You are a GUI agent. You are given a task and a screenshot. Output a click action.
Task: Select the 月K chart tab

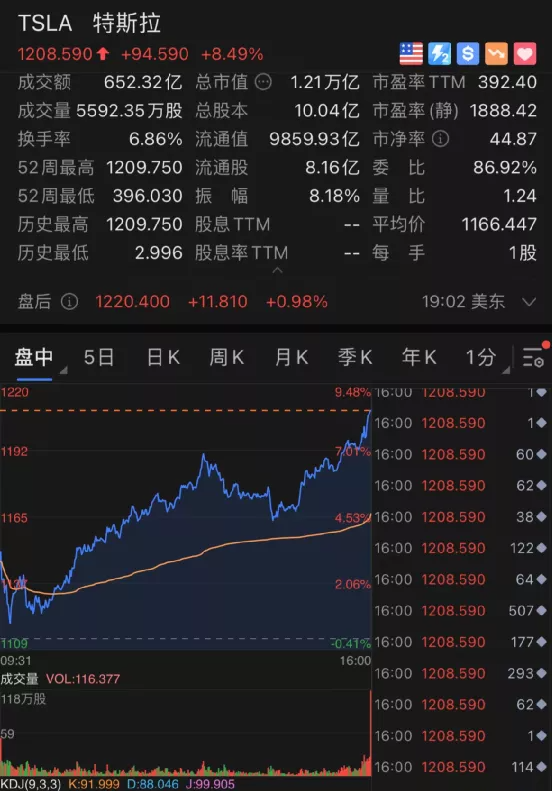(292, 358)
